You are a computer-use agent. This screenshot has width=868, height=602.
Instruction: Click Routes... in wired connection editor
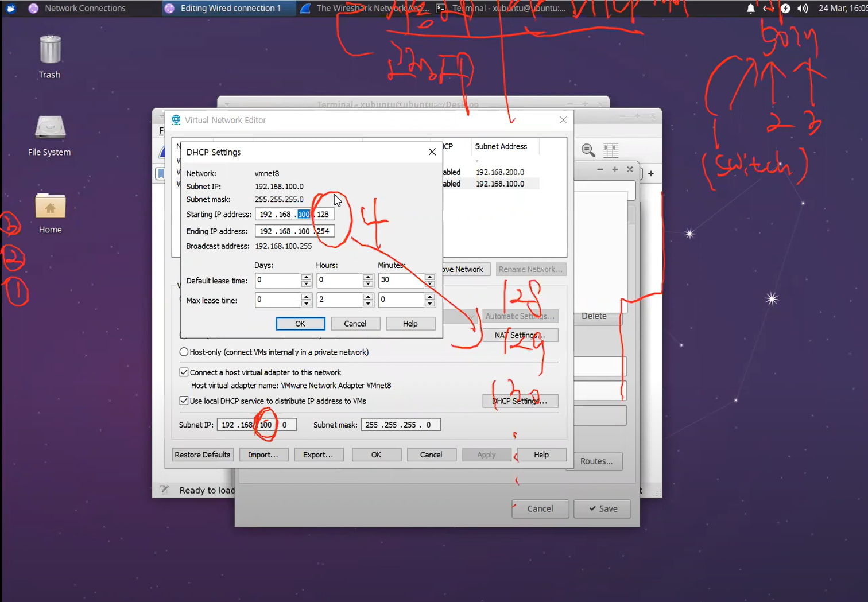pos(596,461)
